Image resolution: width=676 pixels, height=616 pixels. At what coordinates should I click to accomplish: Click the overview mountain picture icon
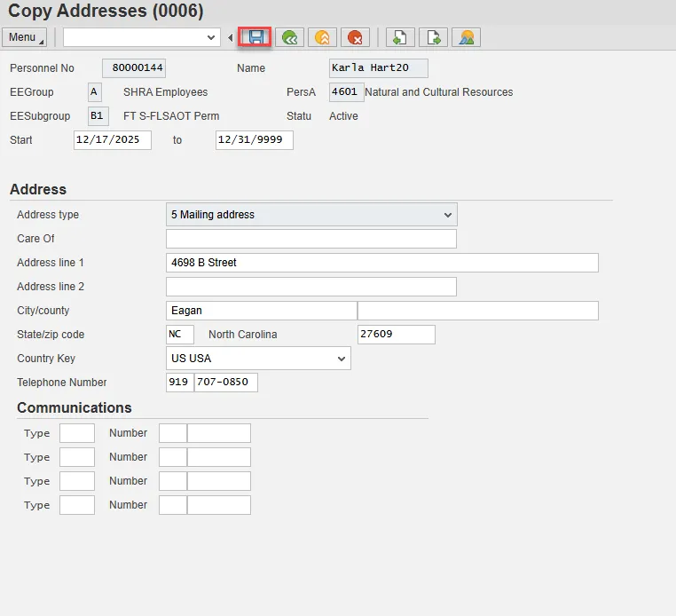[466, 37]
